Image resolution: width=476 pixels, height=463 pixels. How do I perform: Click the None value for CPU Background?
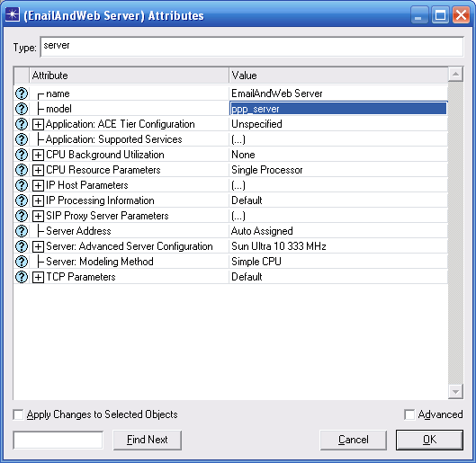338,155
